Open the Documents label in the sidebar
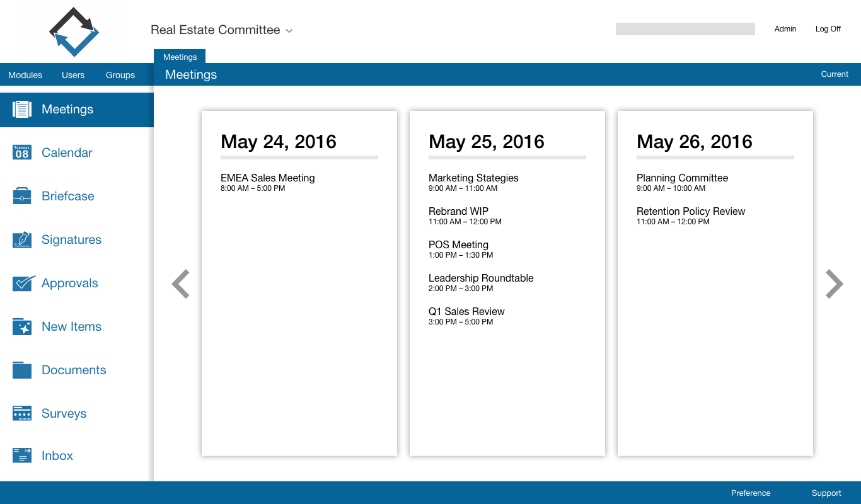The image size is (861, 504). click(74, 370)
